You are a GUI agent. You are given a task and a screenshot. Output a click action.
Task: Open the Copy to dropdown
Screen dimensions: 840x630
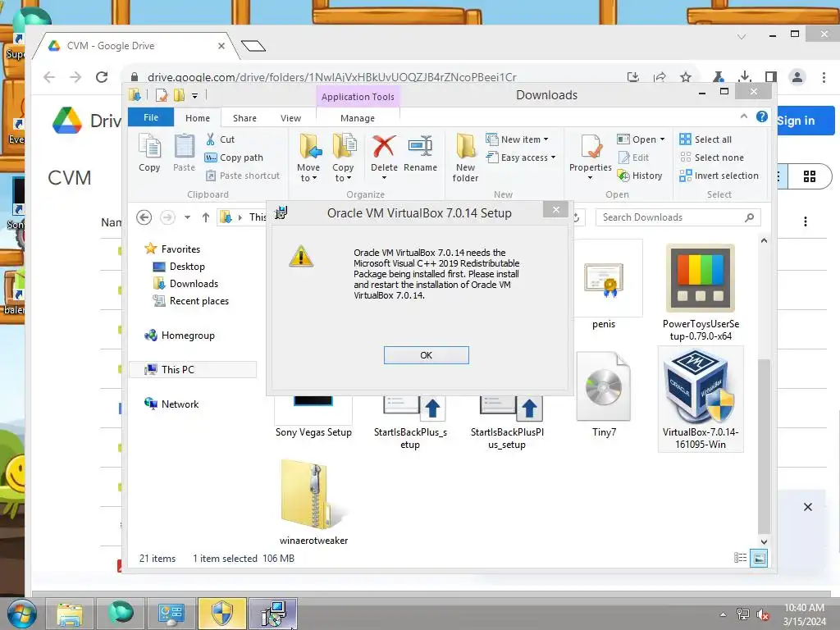343,157
